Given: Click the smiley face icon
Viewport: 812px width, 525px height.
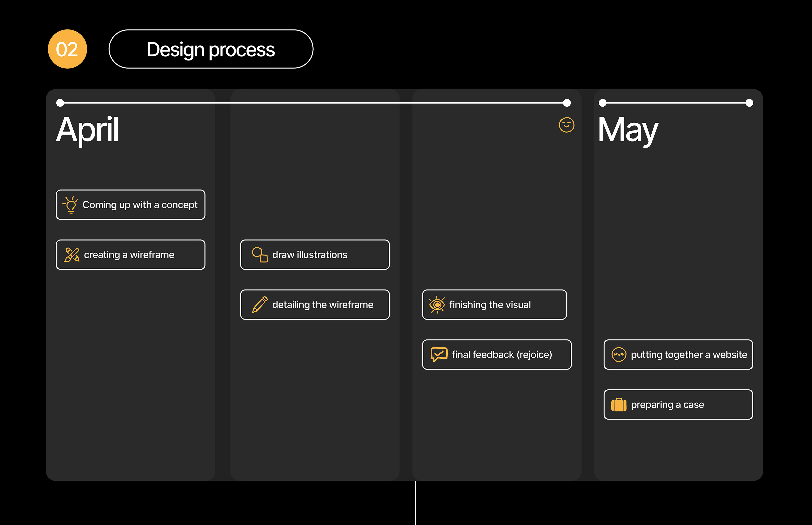Looking at the screenshot, I should [x=566, y=125].
